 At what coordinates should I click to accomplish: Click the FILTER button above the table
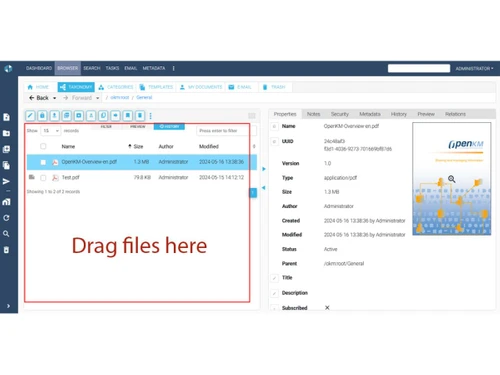106,127
